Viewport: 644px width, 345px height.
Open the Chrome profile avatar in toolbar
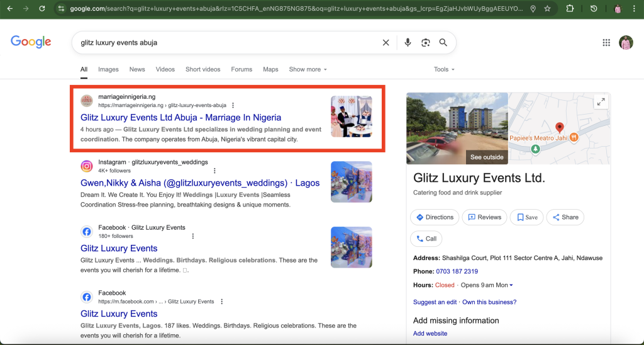point(618,8)
